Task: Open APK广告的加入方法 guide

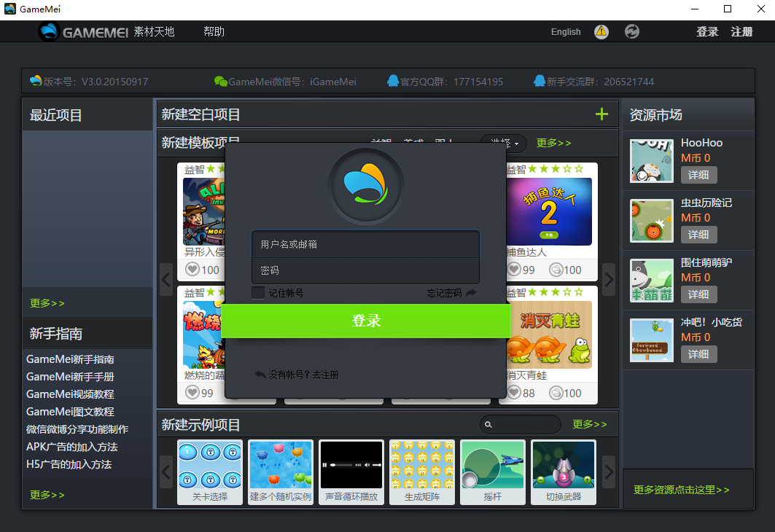Action: click(71, 447)
